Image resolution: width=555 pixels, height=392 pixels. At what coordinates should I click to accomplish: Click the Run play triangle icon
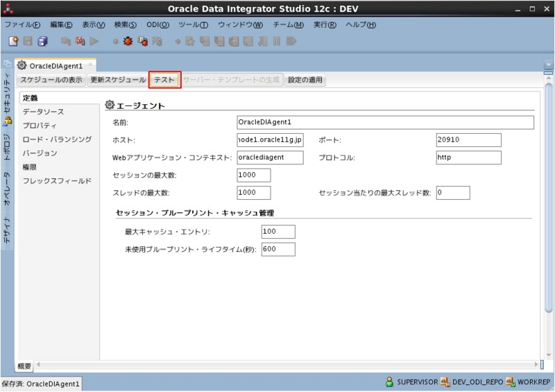94,41
